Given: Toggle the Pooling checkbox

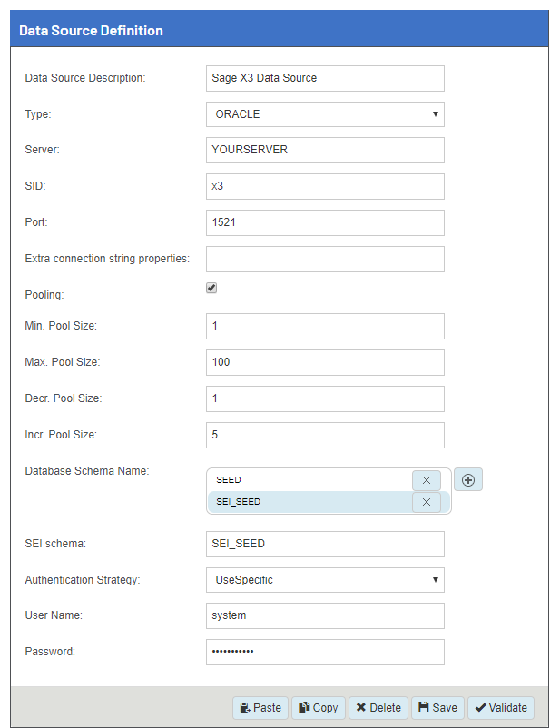Looking at the screenshot, I should click(211, 288).
